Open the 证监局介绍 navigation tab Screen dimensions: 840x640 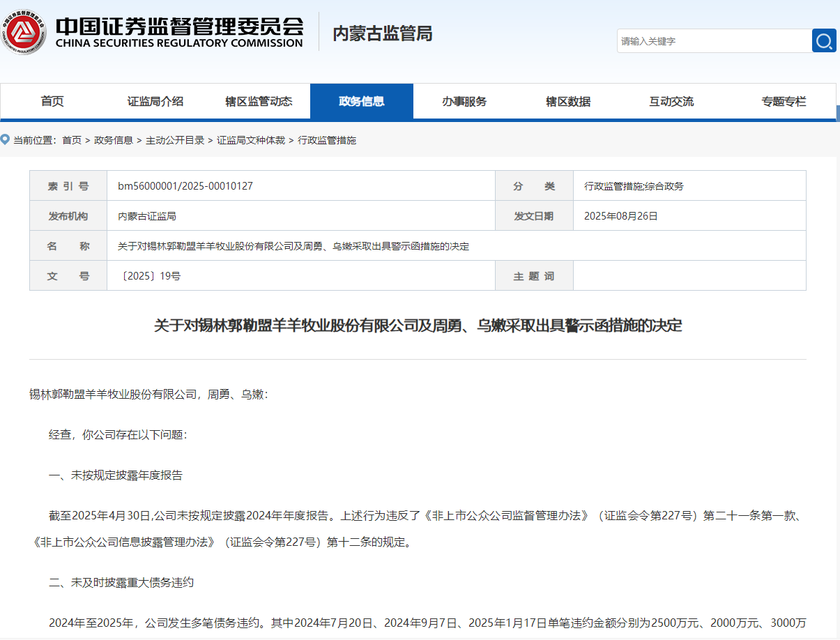(x=155, y=102)
